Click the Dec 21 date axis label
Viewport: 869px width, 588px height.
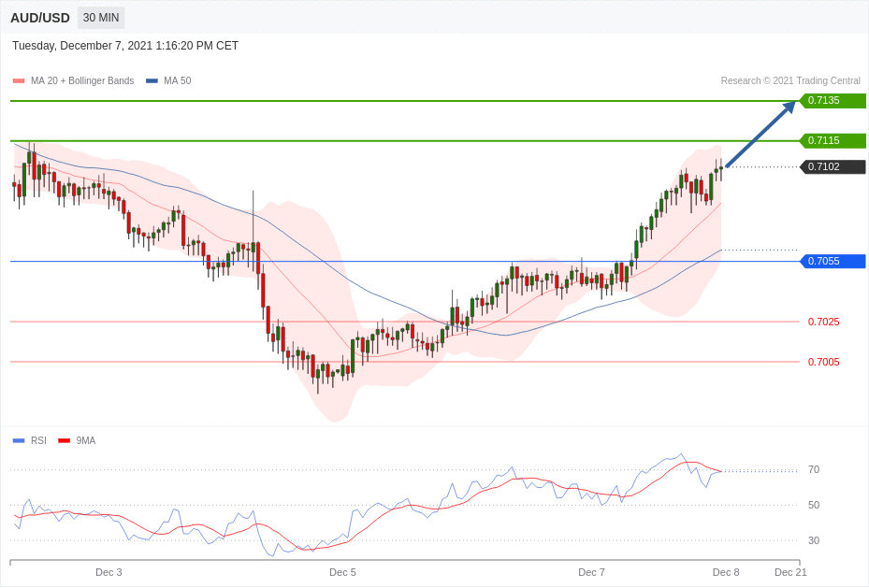790,572
